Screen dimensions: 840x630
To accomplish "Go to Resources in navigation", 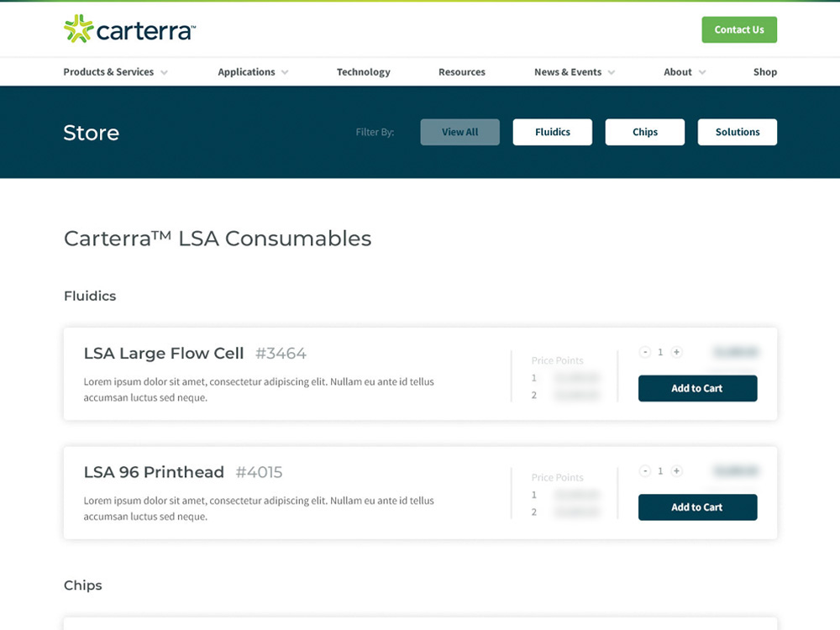I will coord(461,72).
